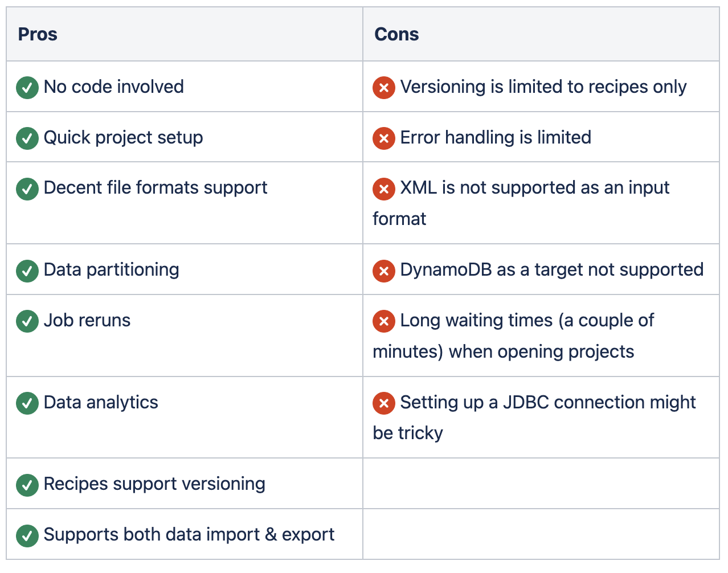Click the text 'Supports both data import & export'
This screenshot has width=728, height=573.
pos(189,535)
